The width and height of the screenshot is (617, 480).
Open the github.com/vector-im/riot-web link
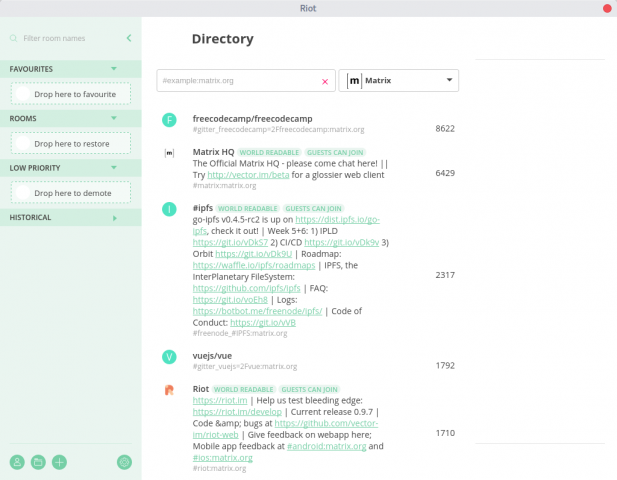tap(326, 423)
